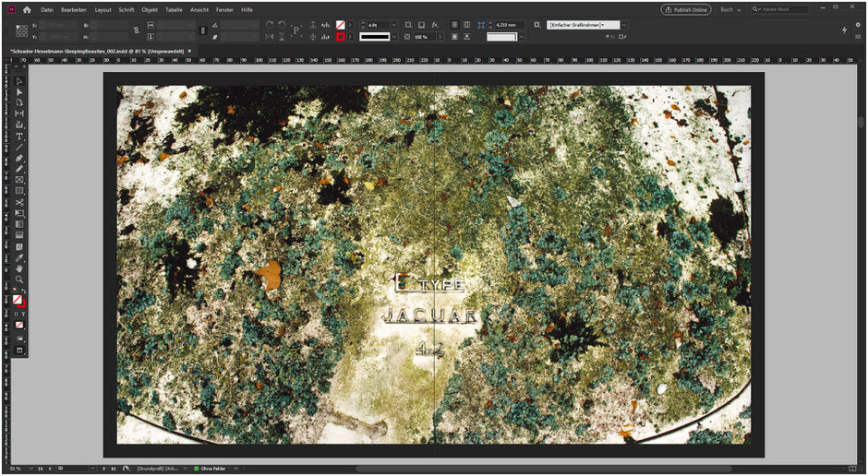
Task: Select the Line tool
Action: pyautogui.click(x=19, y=147)
